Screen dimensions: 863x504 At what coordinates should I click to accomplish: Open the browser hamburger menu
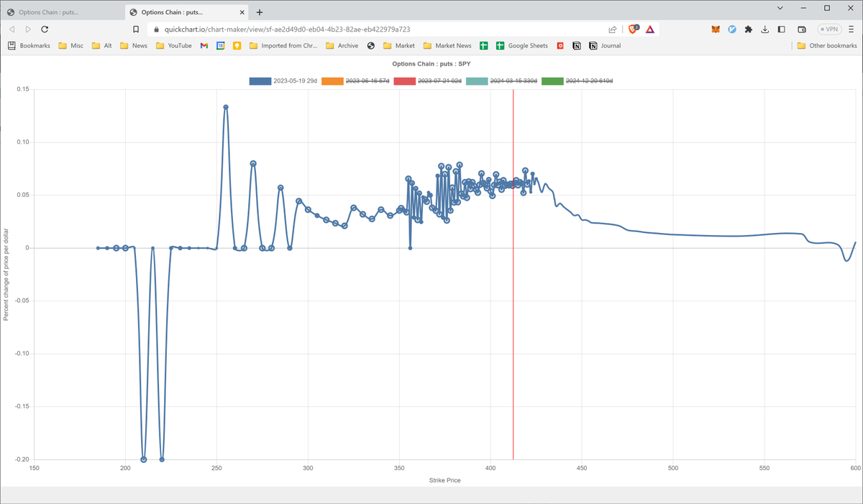(851, 29)
